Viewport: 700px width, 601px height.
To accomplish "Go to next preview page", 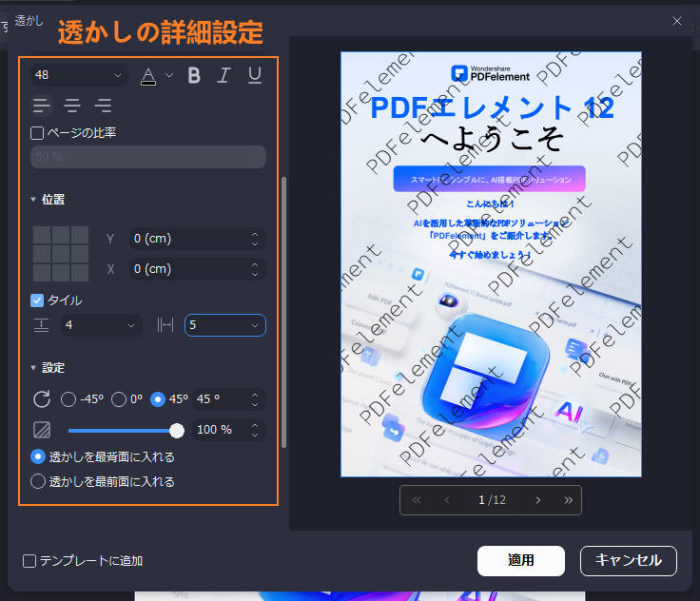I will pyautogui.click(x=538, y=500).
